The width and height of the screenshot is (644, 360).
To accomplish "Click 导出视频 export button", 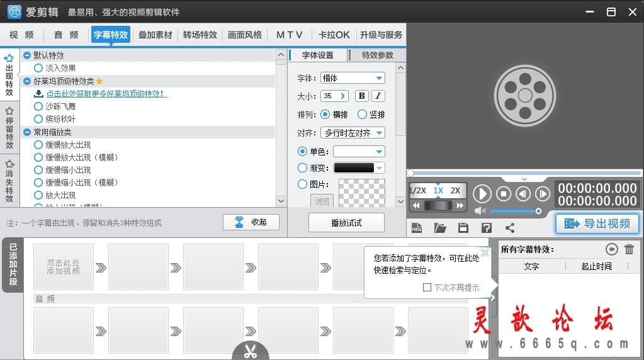I will 597,223.
